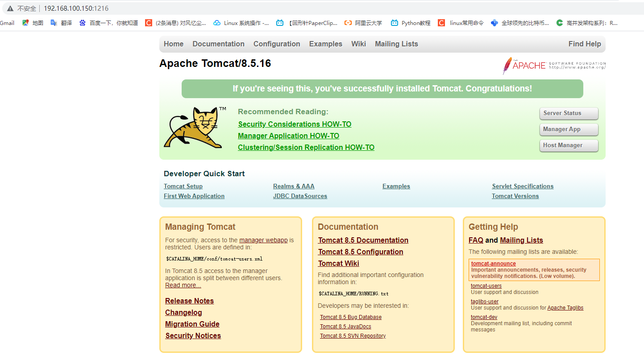This screenshot has height=360, width=644.
Task: Open Wiki in the navigation bar
Action: [358, 44]
